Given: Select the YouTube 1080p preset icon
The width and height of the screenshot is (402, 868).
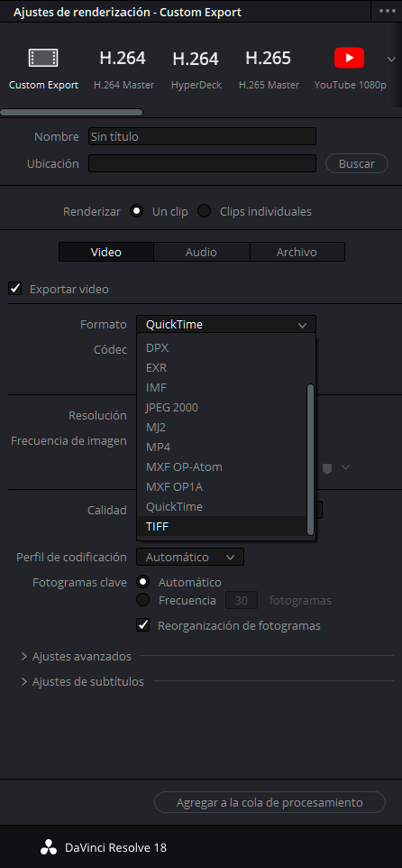Looking at the screenshot, I should [x=350, y=58].
